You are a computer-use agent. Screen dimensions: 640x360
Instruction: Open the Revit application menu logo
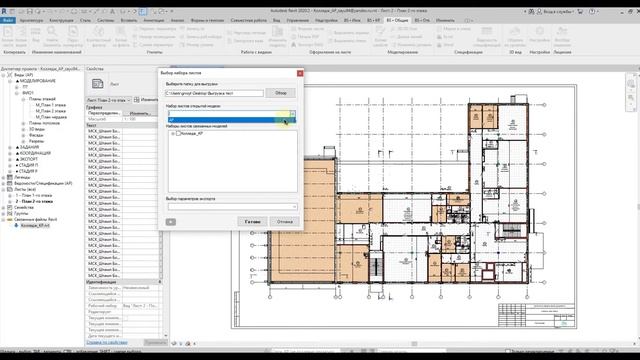[4, 11]
